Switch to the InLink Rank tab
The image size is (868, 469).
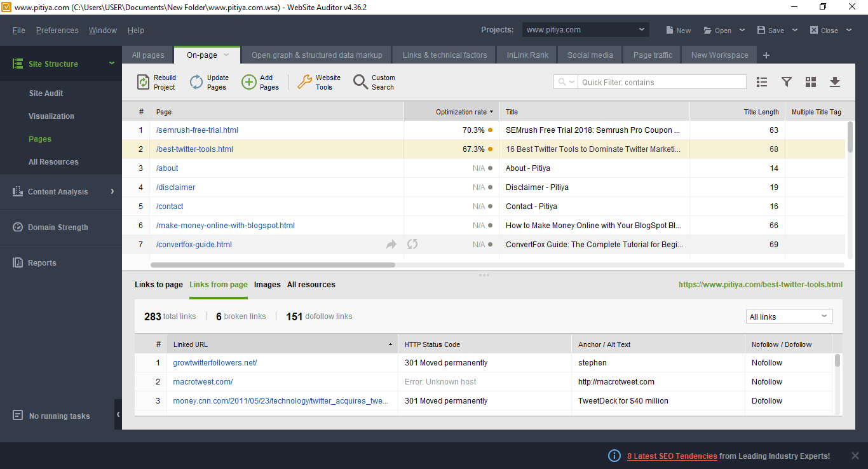(x=527, y=55)
